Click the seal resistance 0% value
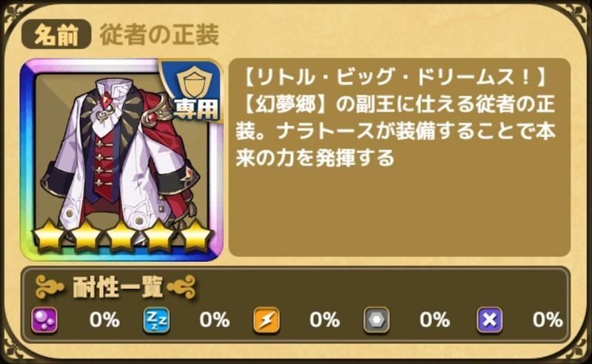 (548, 320)
